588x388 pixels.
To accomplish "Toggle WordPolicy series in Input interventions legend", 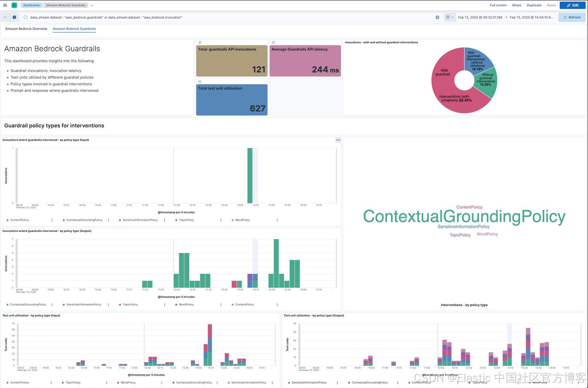I will [x=243, y=220].
